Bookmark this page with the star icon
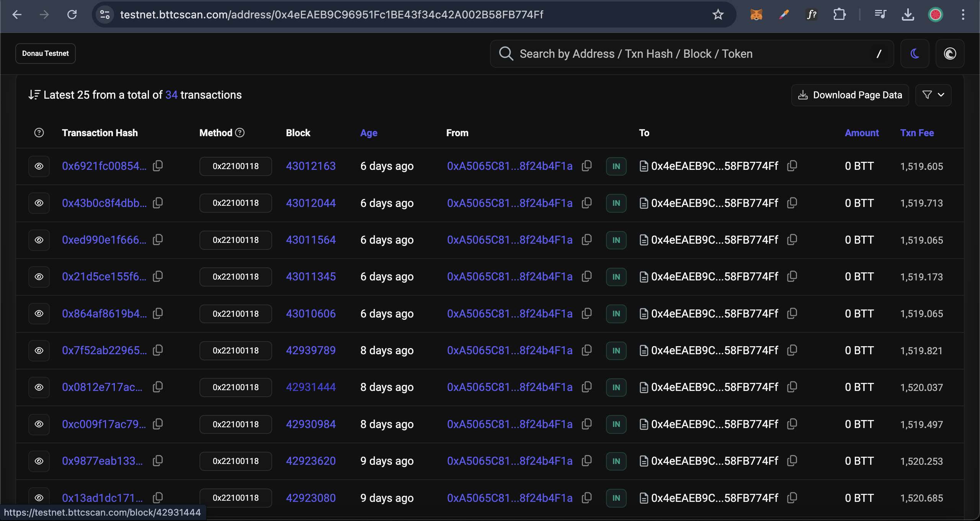This screenshot has height=521, width=980. pyautogui.click(x=718, y=15)
